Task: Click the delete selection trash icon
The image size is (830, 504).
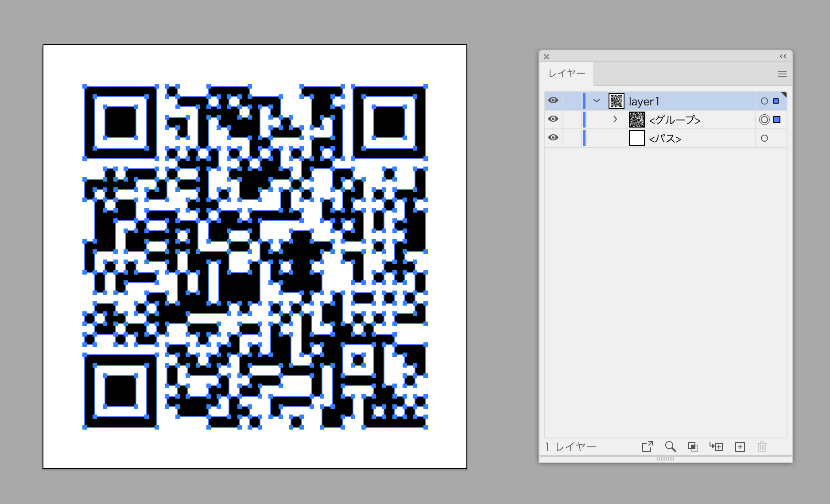Action: 762,446
